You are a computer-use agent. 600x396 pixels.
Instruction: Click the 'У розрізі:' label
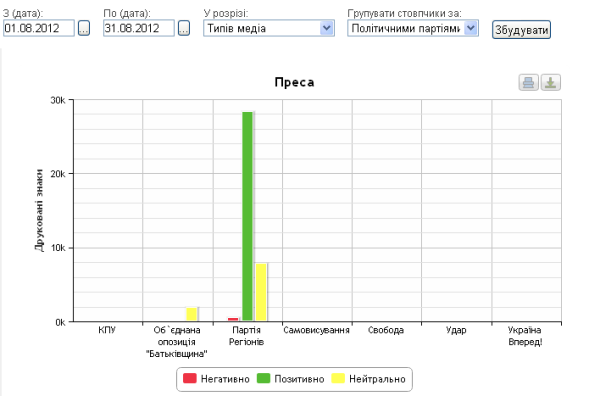click(x=226, y=13)
